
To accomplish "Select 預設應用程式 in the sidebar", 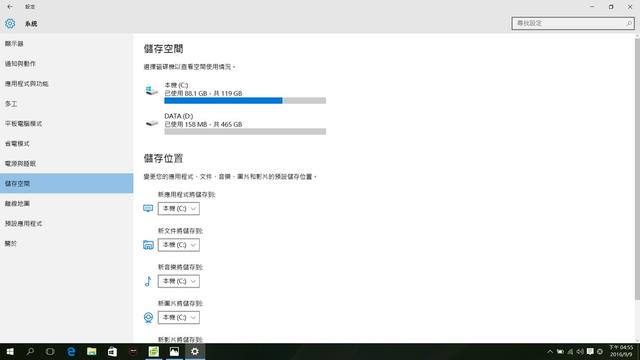I will (67, 223).
